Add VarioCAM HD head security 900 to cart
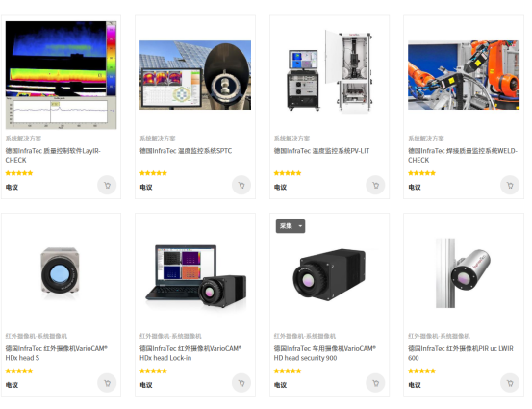 [375, 383]
